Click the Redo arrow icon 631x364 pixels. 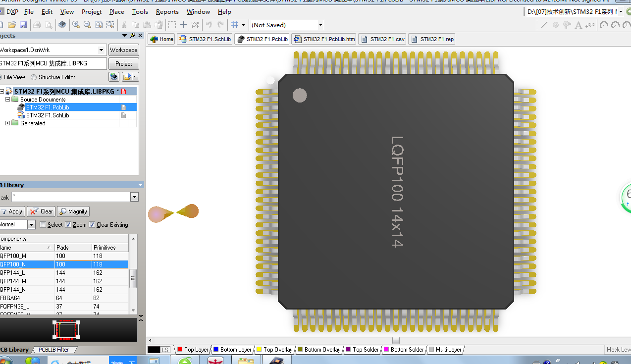click(220, 25)
